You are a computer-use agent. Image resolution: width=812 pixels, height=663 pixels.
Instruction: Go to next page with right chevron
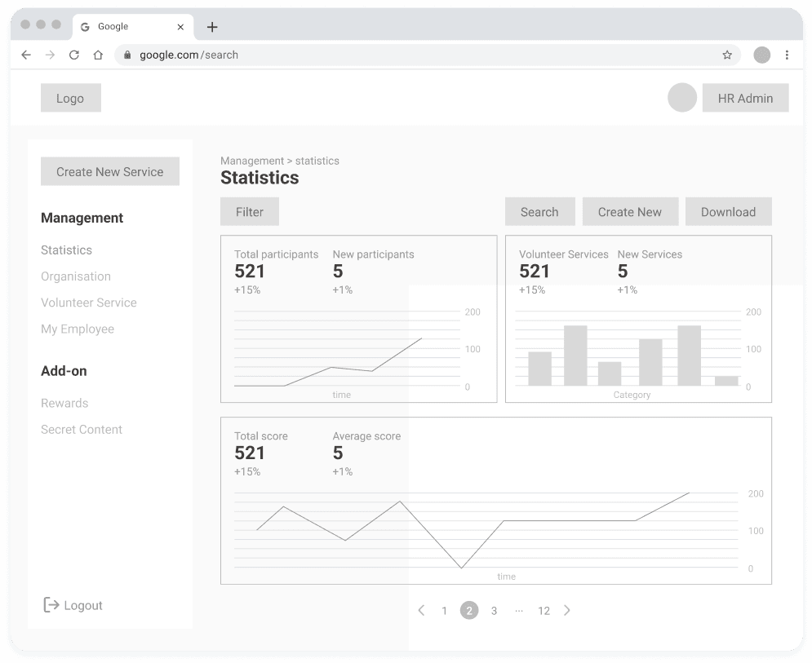[x=567, y=610]
